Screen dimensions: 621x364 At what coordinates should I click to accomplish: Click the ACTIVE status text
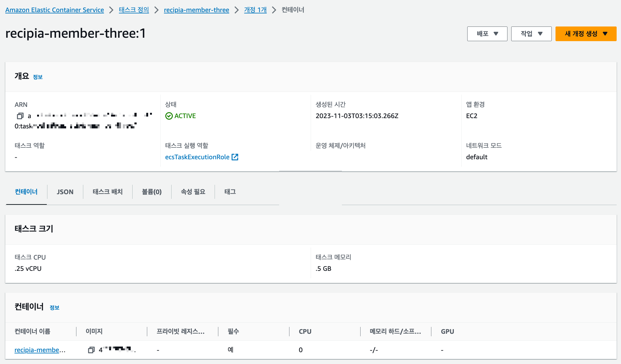(x=185, y=116)
